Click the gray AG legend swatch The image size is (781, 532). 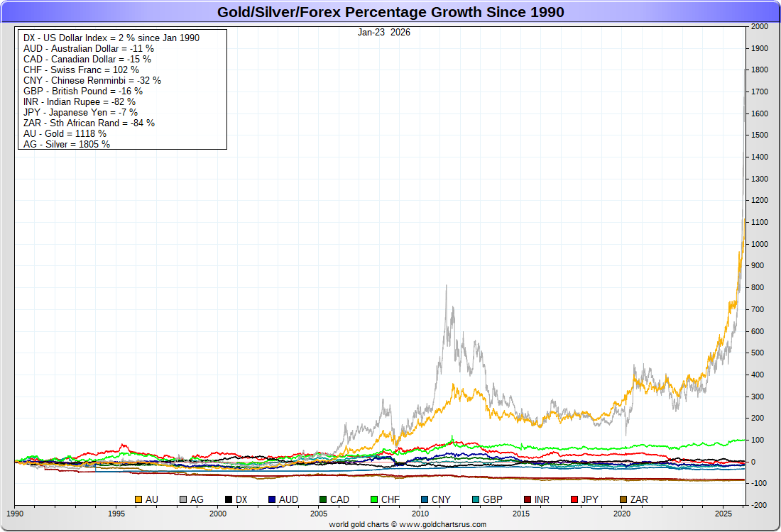point(183,499)
